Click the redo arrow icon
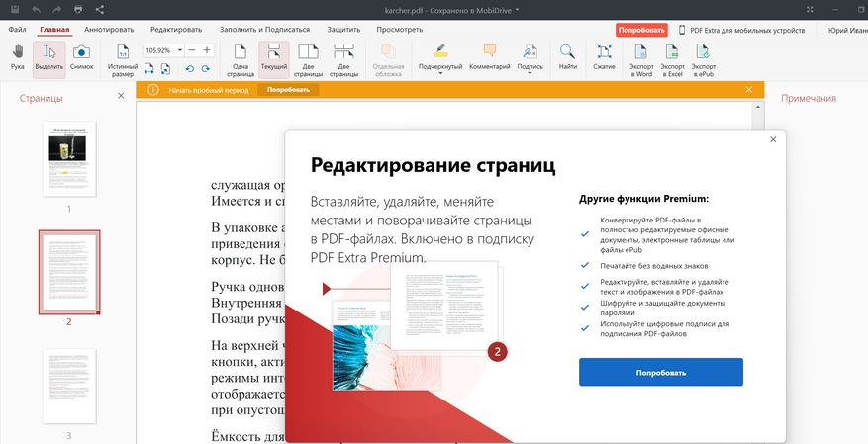 (57, 10)
